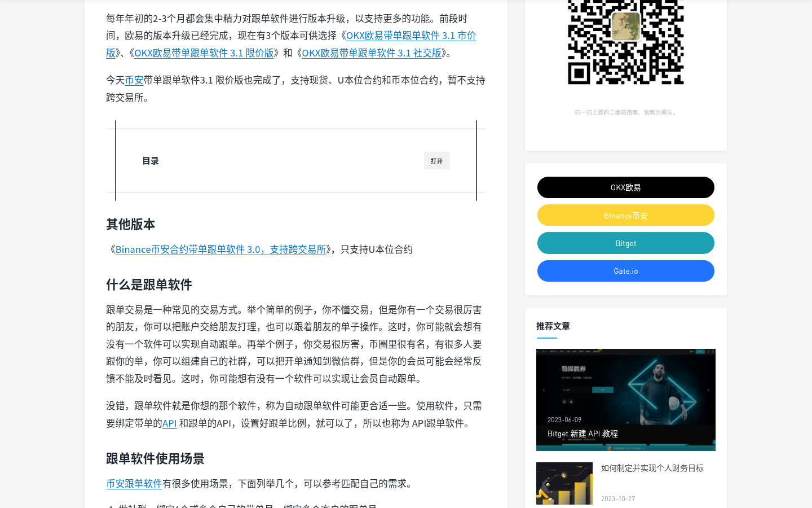Screen dimensions: 812x508
Task: Click the date 2023-06-09 on the featured article
Action: point(564,420)
